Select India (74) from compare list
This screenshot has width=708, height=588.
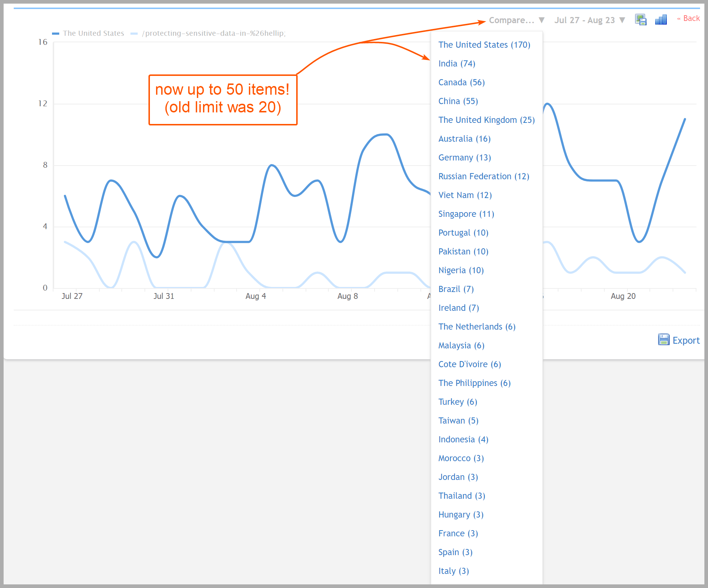tap(457, 64)
